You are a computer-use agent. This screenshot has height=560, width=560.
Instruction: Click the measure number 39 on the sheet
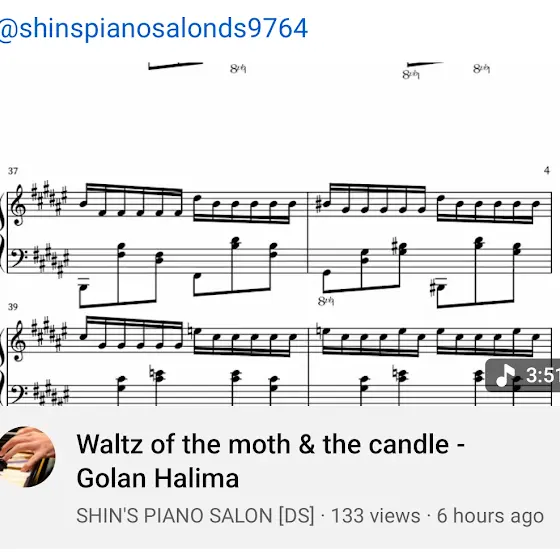(x=13, y=307)
